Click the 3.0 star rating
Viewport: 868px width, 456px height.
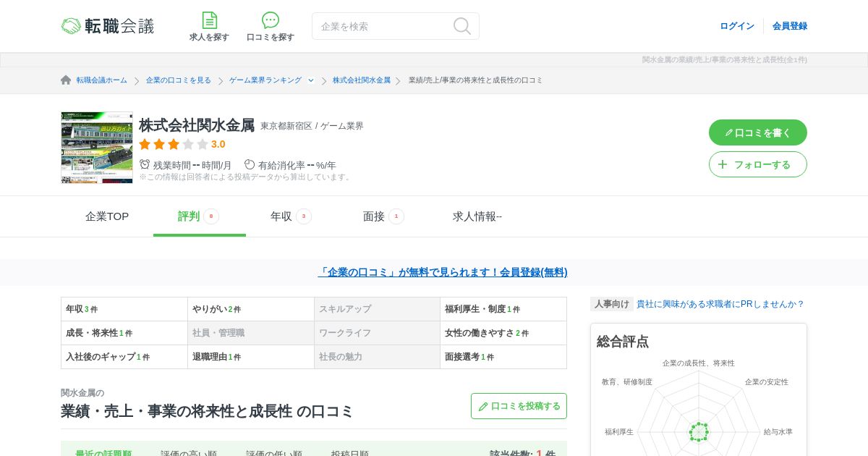point(182,144)
